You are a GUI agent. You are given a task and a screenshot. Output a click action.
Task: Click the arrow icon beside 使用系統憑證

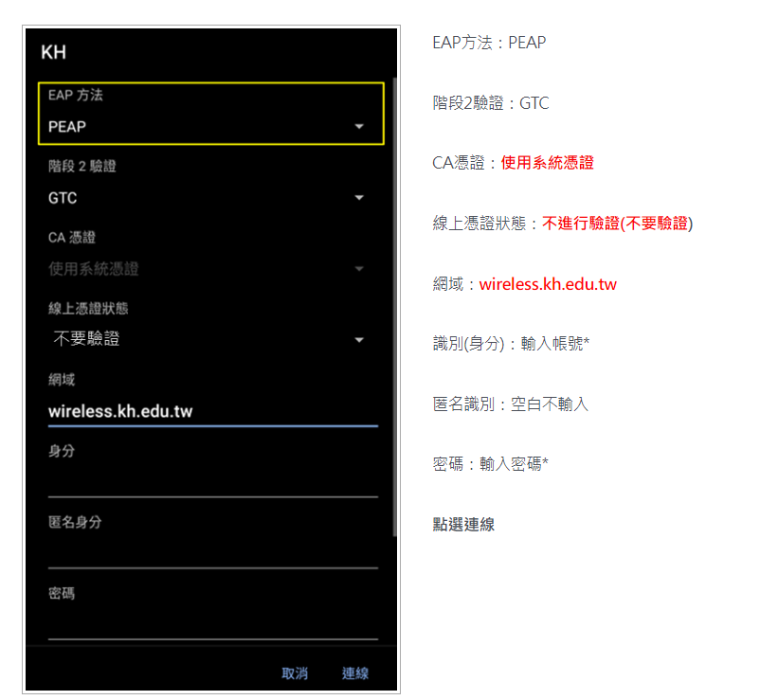pyautogui.click(x=359, y=269)
